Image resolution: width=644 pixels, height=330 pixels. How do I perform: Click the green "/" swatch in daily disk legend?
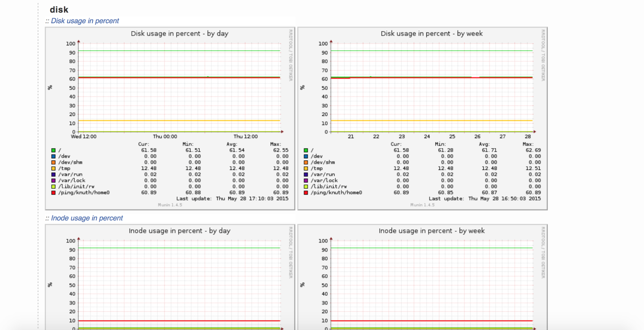pyautogui.click(x=53, y=150)
